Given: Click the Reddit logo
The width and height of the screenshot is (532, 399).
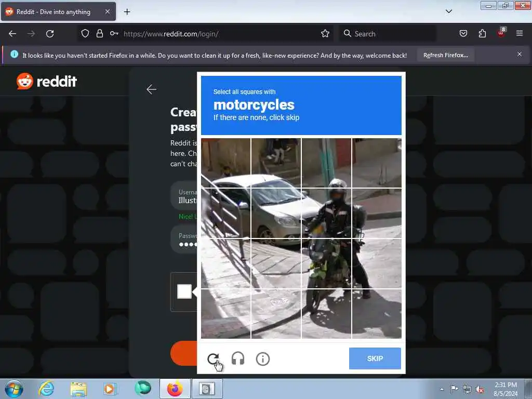Looking at the screenshot, I should (x=47, y=82).
